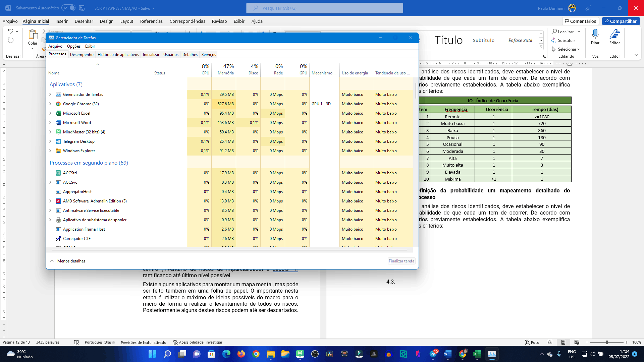Click the Pesquisar search field

(324, 8)
